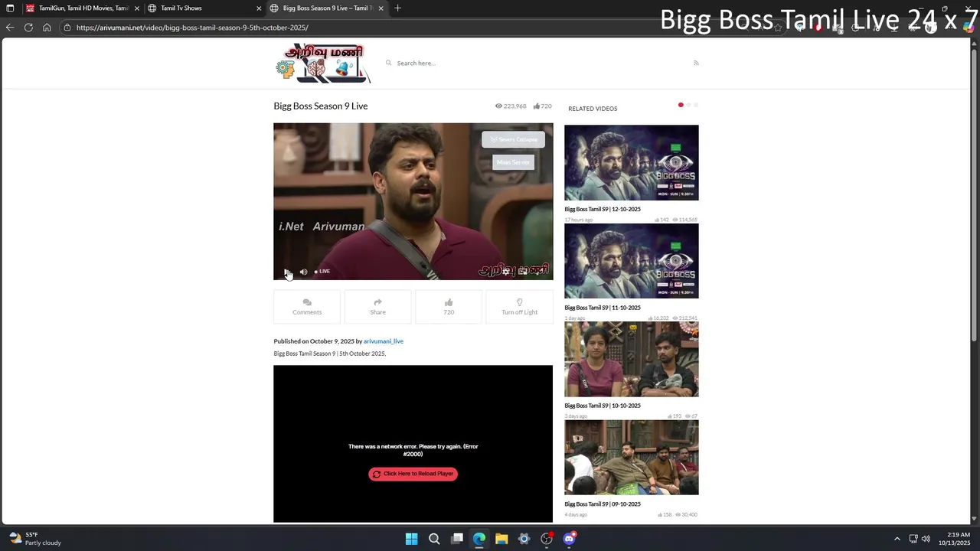Click Here to Reload Player
This screenshot has width=980, height=551.
(413, 474)
